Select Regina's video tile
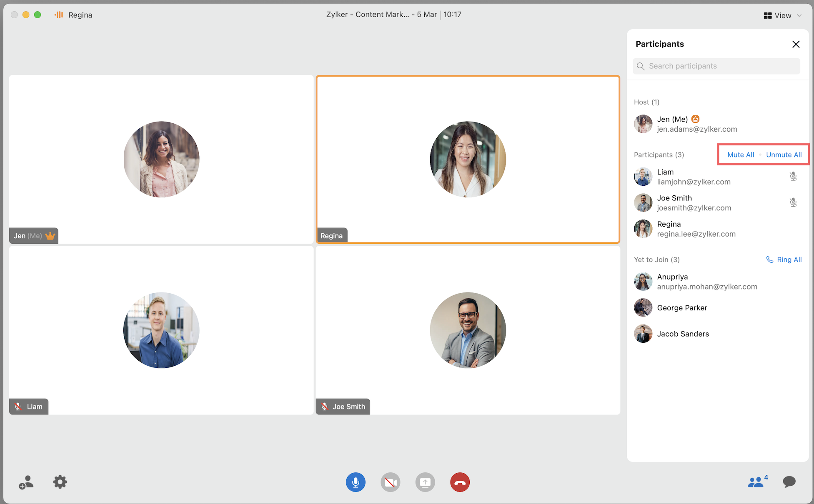Image resolution: width=814 pixels, height=504 pixels. 468,159
